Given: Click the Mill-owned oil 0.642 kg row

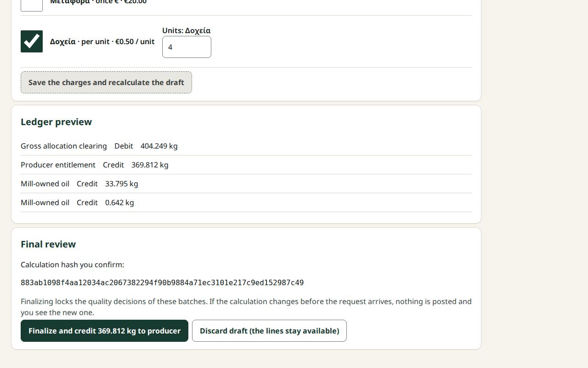Looking at the screenshot, I should click(246, 202).
